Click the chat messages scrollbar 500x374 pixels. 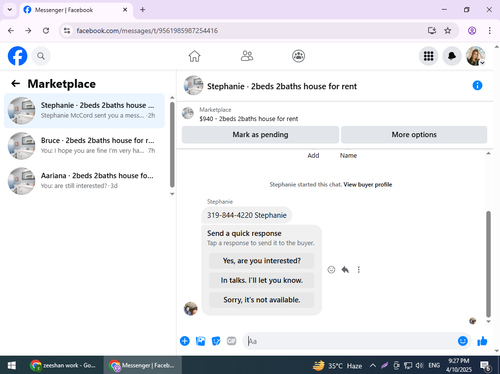tap(488, 264)
